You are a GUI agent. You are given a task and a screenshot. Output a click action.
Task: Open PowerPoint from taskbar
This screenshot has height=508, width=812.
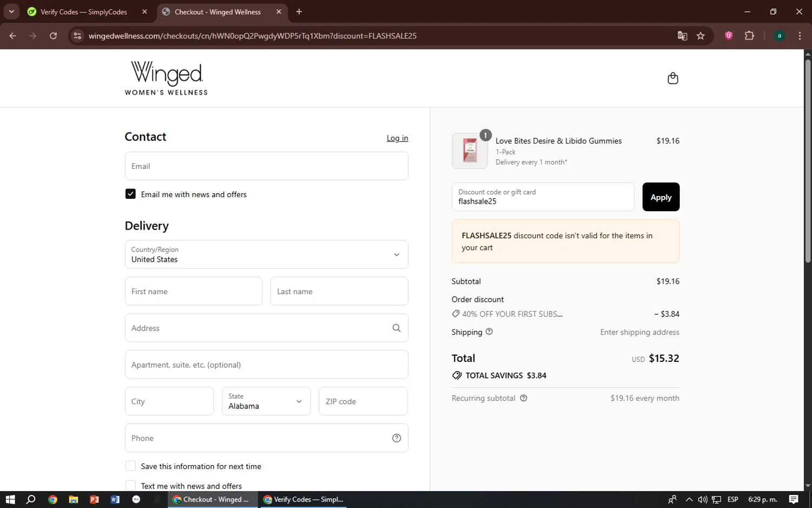94,499
